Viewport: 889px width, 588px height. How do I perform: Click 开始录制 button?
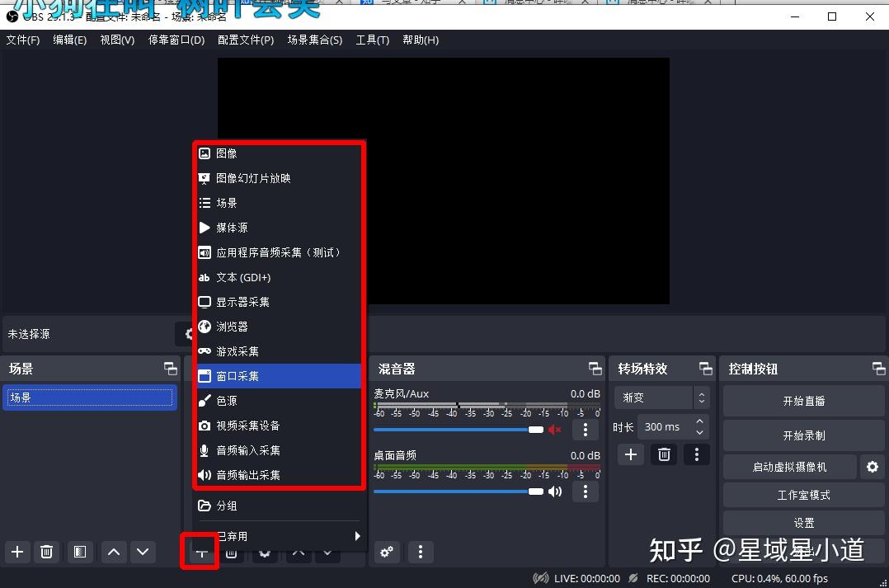tap(803, 435)
